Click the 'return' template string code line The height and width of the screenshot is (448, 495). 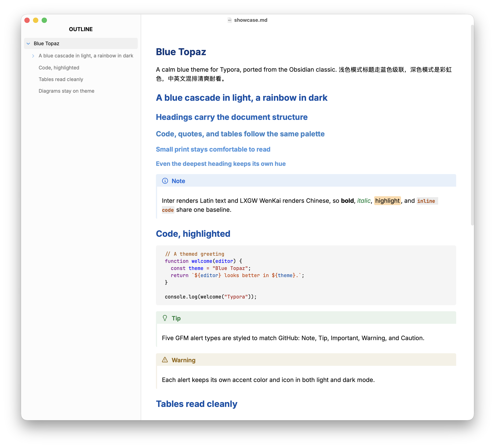237,275
